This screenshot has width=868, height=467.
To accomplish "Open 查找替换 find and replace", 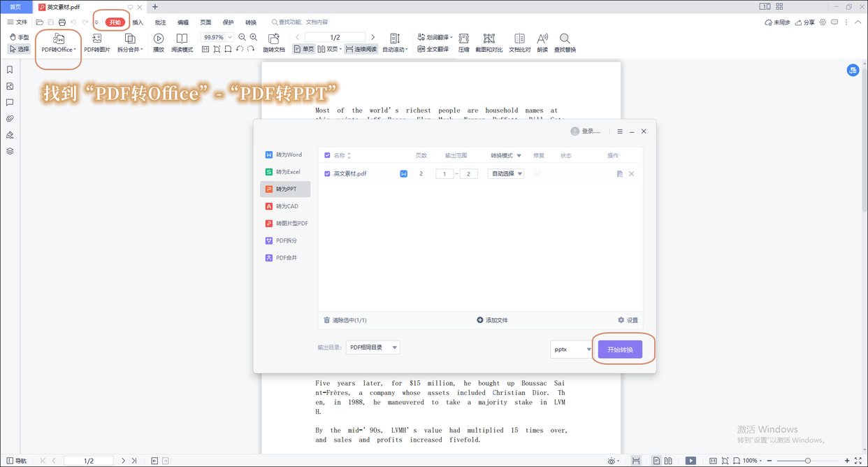I will click(x=565, y=43).
